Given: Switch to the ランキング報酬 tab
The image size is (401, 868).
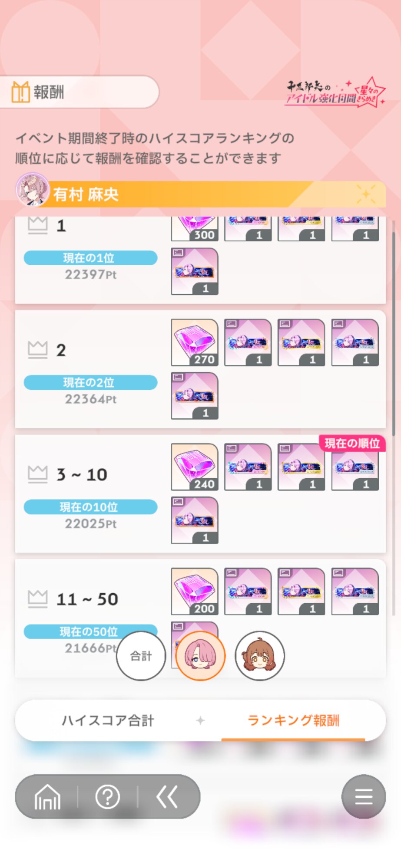Looking at the screenshot, I should point(293,720).
